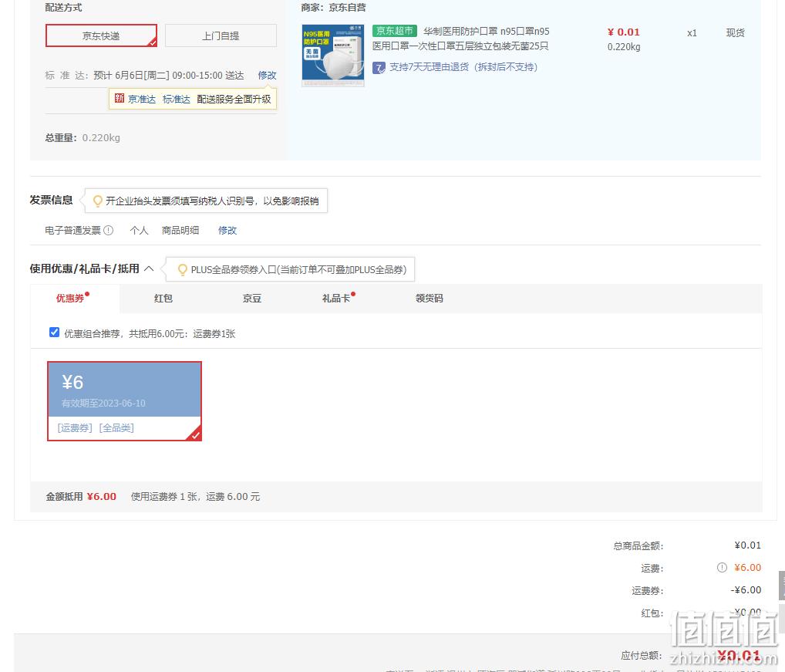
Task: Click 7-day return policy icon
Action: (x=379, y=68)
